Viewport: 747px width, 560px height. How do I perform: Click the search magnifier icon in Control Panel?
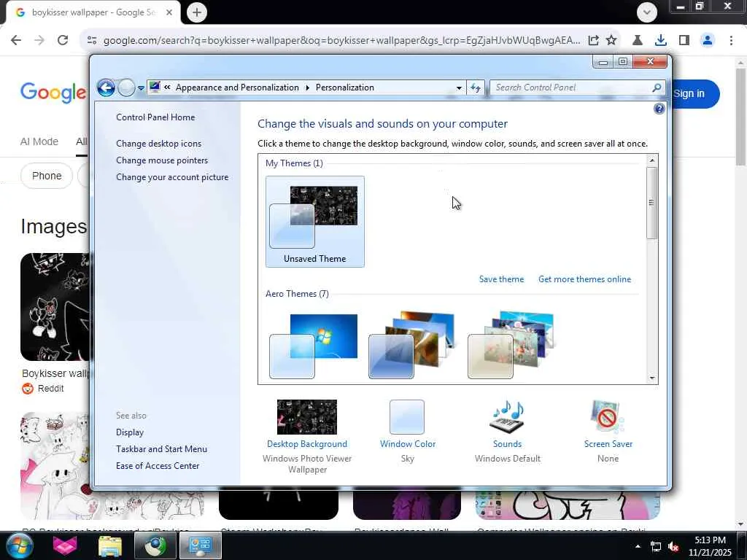tap(657, 87)
